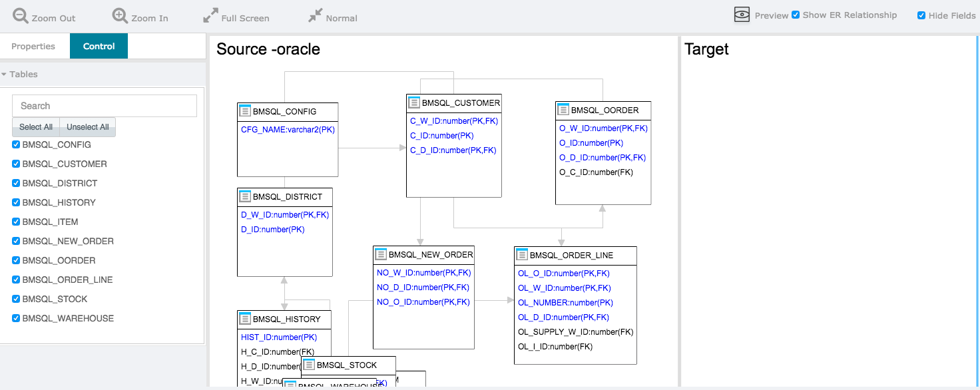This screenshot has width=980, height=390.
Task: Uncheck the BMSQL_HISTORY table checkbox
Action: pyautogui.click(x=16, y=202)
